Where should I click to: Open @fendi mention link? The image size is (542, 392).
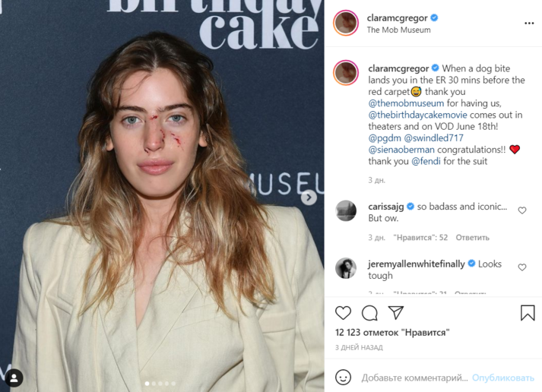click(426, 161)
